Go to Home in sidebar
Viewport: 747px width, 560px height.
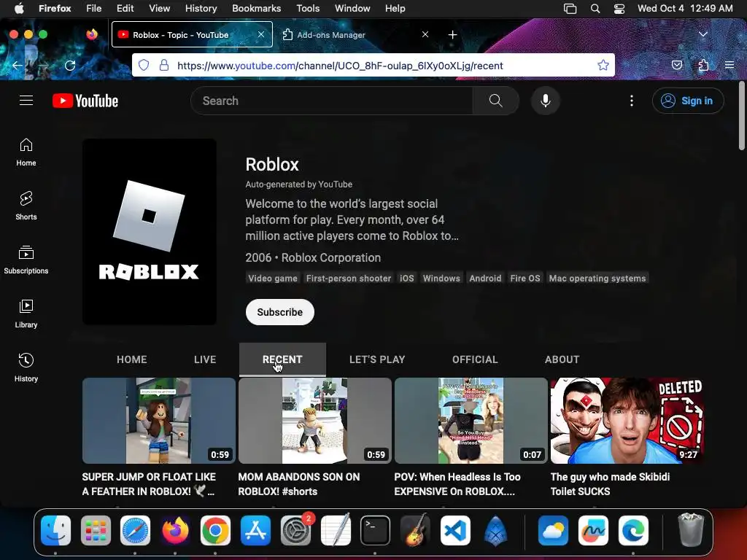(x=26, y=152)
